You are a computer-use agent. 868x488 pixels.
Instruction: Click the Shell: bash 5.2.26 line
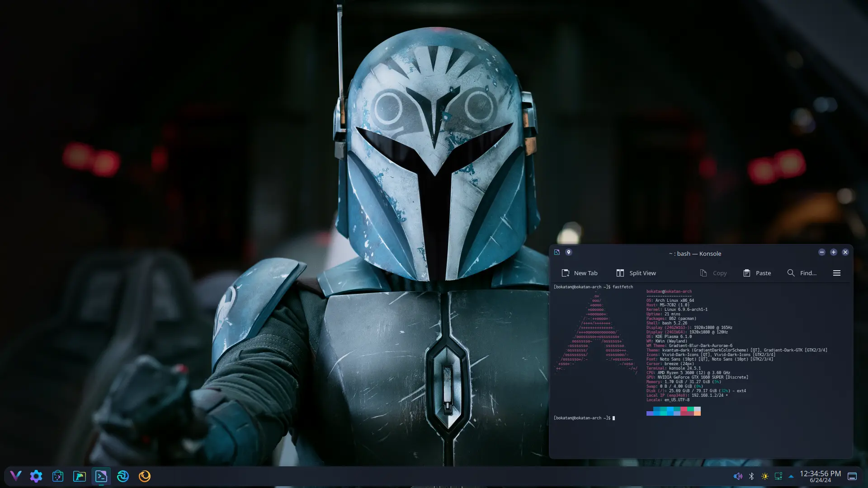pyautogui.click(x=667, y=323)
